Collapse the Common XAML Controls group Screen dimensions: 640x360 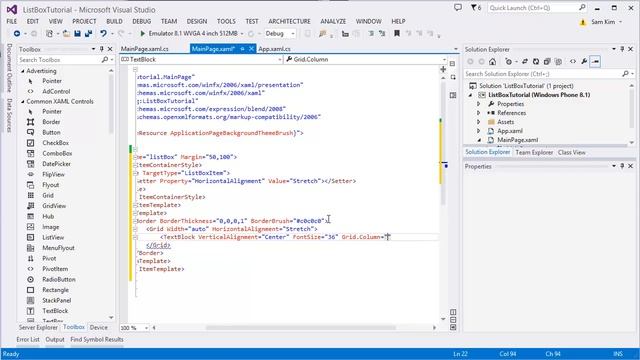pos(23,102)
